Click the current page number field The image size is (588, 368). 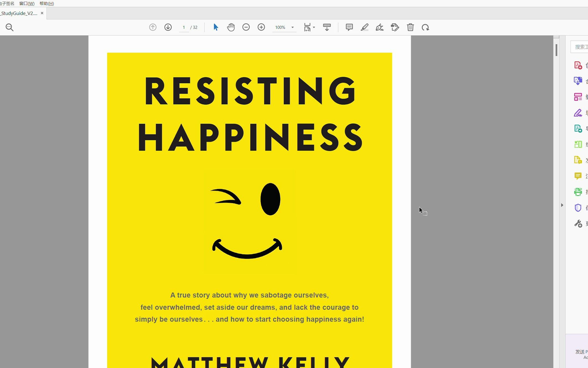point(184,27)
